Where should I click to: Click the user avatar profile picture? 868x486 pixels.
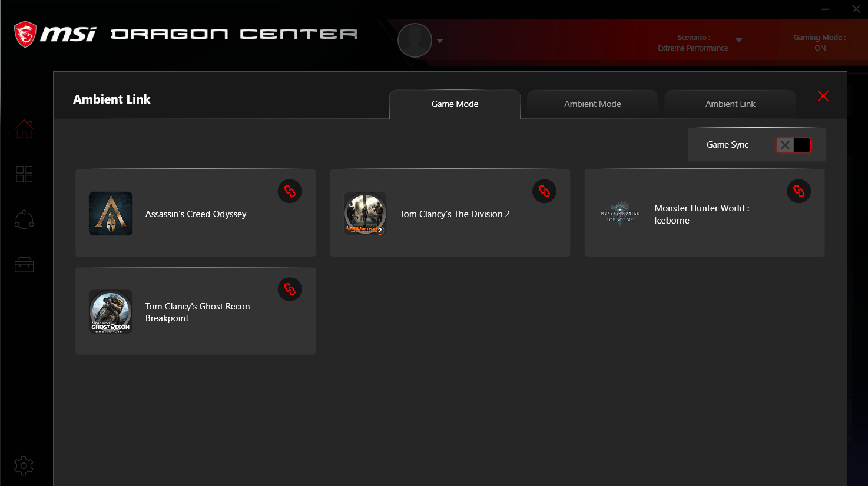[415, 41]
